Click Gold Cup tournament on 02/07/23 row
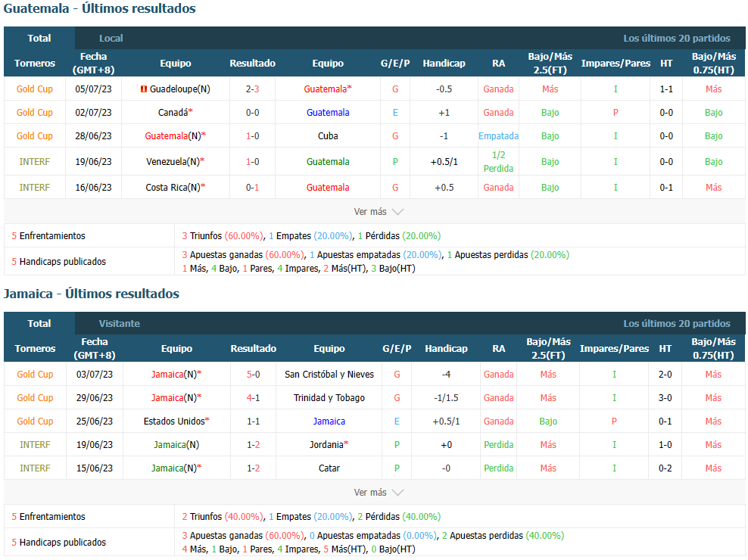Screen dimensions: 748x560 pyautogui.click(x=35, y=113)
